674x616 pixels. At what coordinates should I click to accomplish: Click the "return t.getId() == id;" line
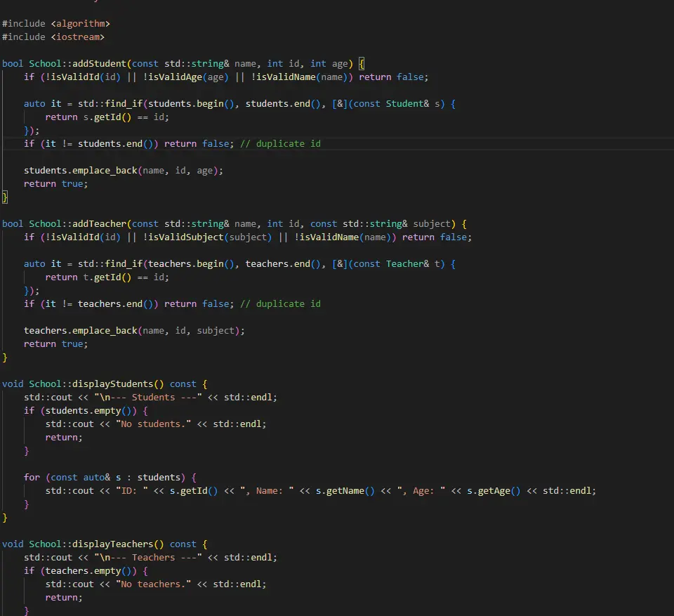(x=107, y=277)
